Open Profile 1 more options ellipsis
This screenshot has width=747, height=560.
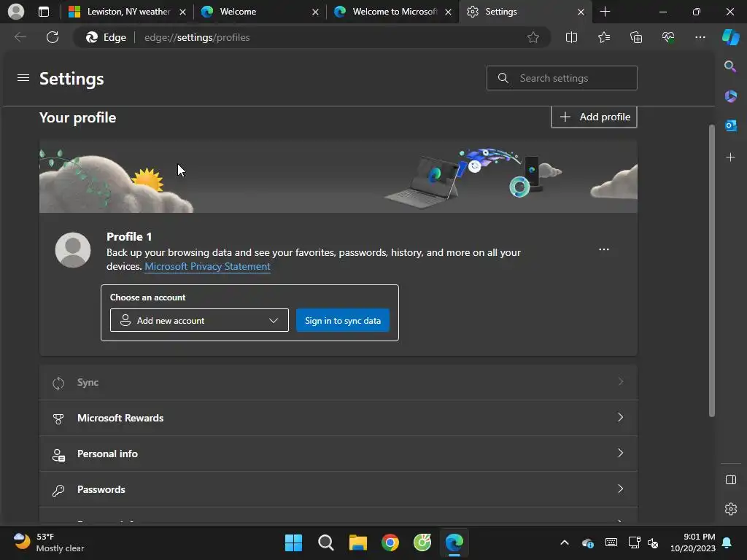coord(603,249)
